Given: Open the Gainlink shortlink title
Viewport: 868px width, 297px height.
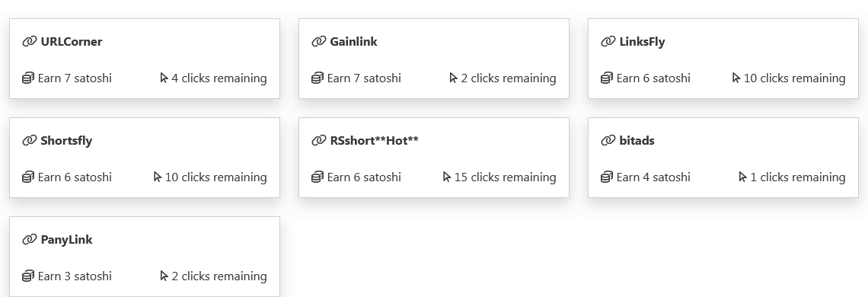Looking at the screenshot, I should pyautogui.click(x=354, y=42).
